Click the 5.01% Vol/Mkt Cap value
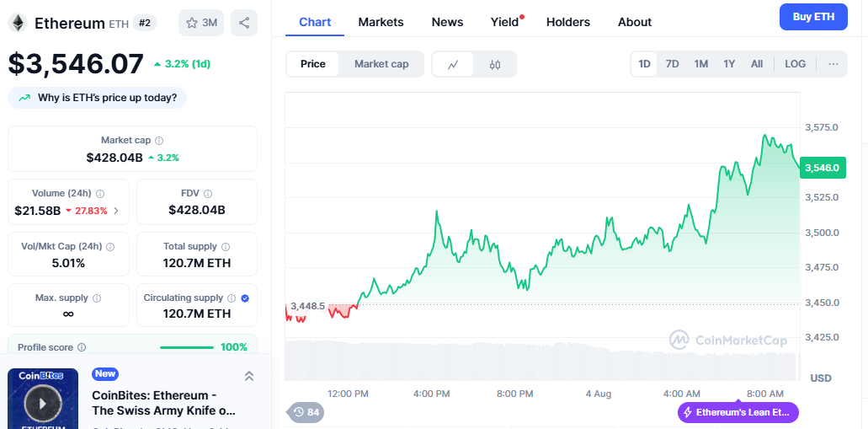 coord(68,263)
